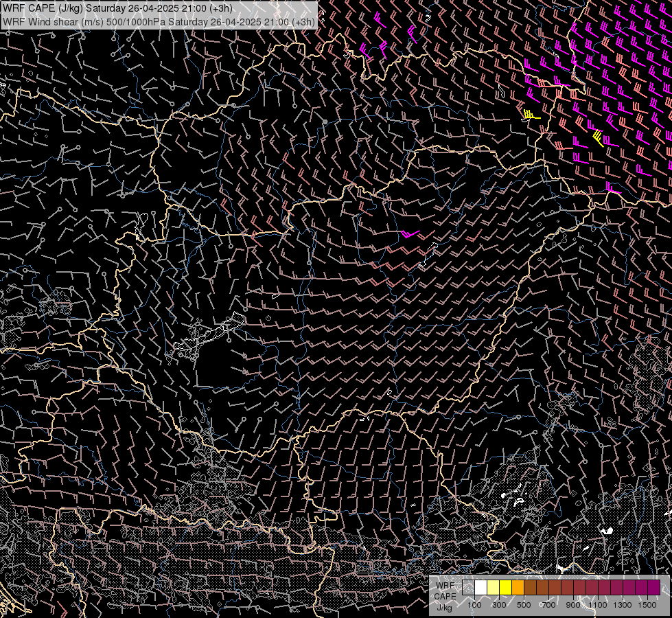Viewport: 672px width, 618px height.
Task: Click the legend value 700
Action: tap(548, 605)
